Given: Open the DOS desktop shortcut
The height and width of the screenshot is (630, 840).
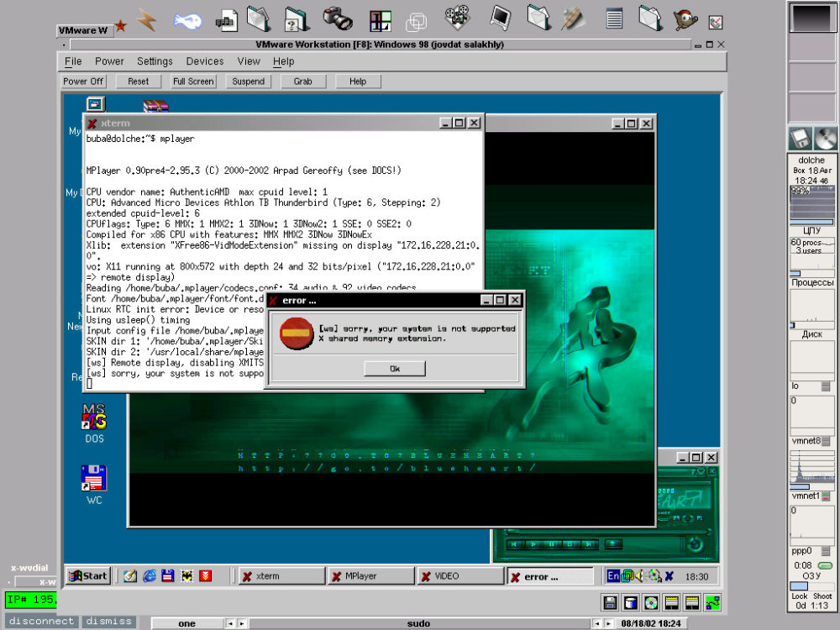Looking at the screenshot, I should coord(94,423).
